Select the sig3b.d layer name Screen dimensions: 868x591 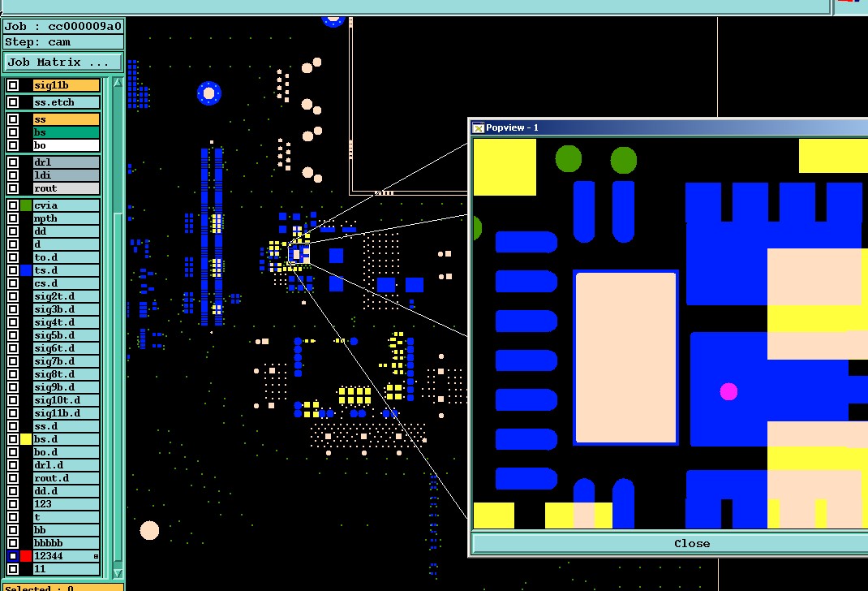(67, 309)
